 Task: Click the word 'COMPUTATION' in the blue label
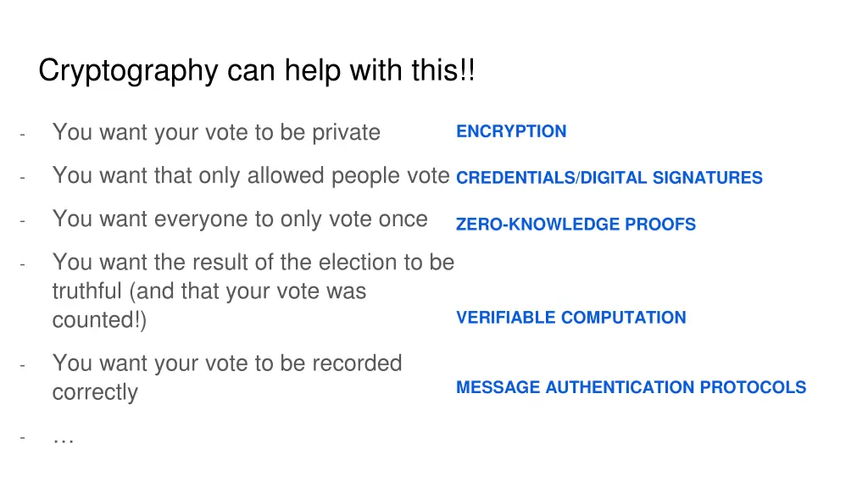pyautogui.click(x=623, y=318)
